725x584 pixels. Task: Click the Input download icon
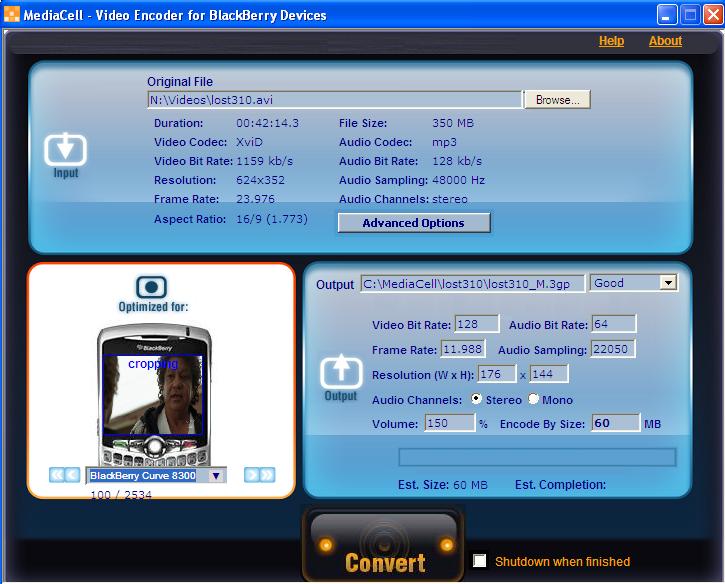point(65,149)
